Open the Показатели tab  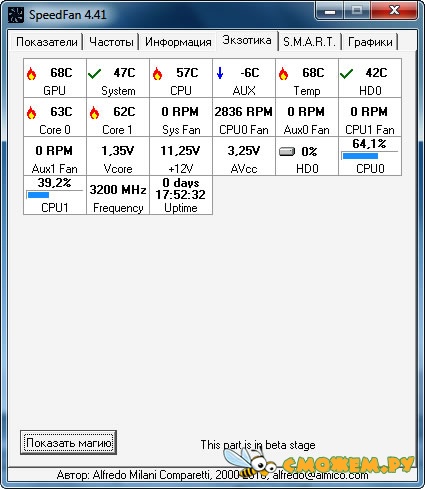coord(47,42)
